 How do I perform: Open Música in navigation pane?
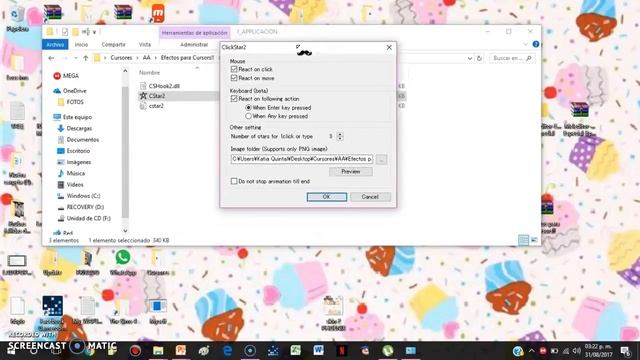point(71,173)
